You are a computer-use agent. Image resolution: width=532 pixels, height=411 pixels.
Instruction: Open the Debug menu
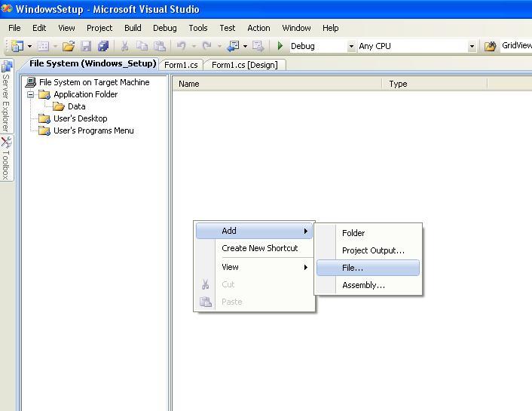point(165,28)
